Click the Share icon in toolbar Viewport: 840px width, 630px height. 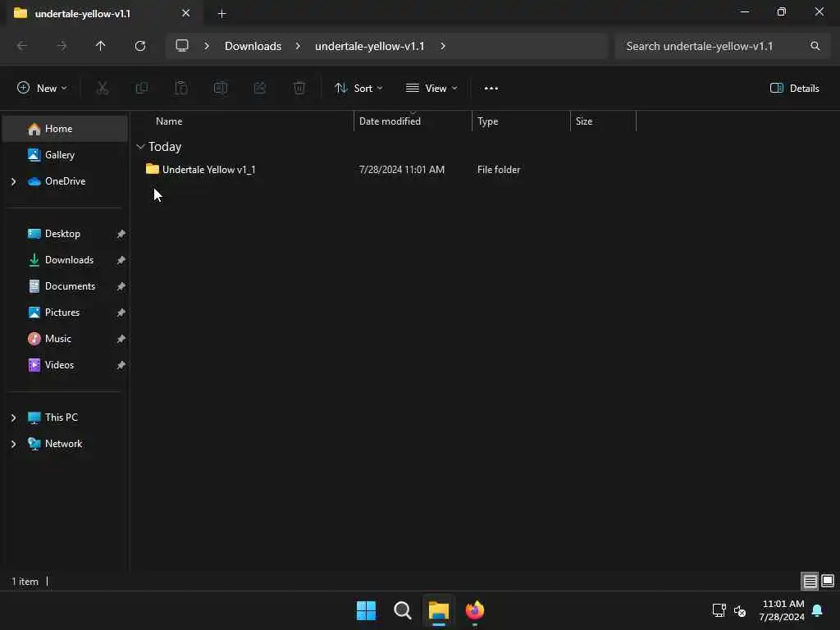pos(260,88)
